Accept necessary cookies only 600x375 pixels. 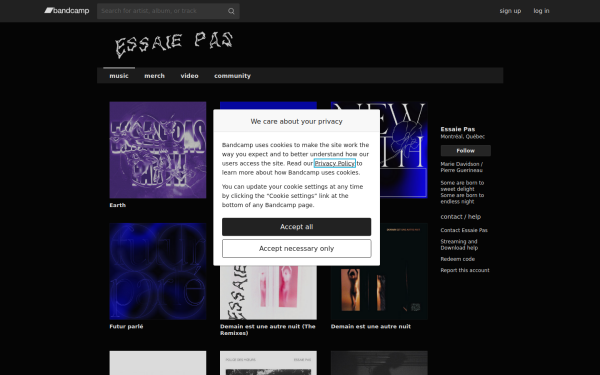[x=297, y=249]
